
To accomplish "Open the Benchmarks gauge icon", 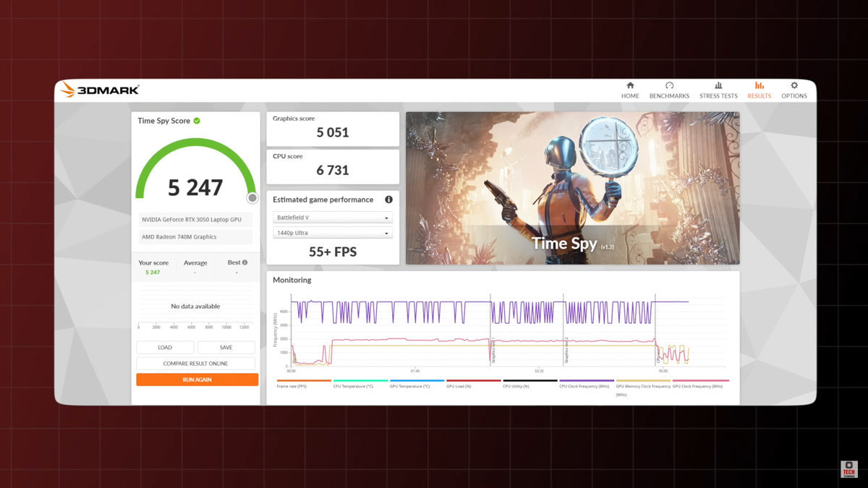I will (x=669, y=85).
